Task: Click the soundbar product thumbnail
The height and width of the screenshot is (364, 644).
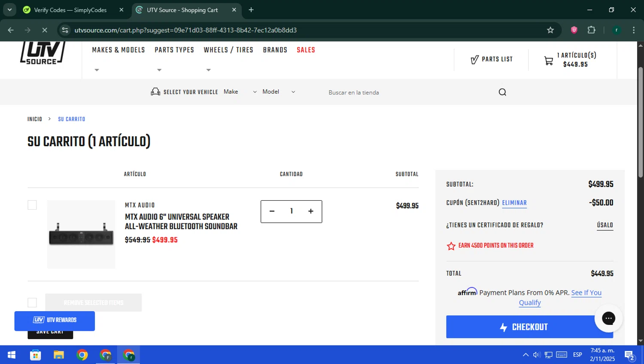Action: (81, 234)
